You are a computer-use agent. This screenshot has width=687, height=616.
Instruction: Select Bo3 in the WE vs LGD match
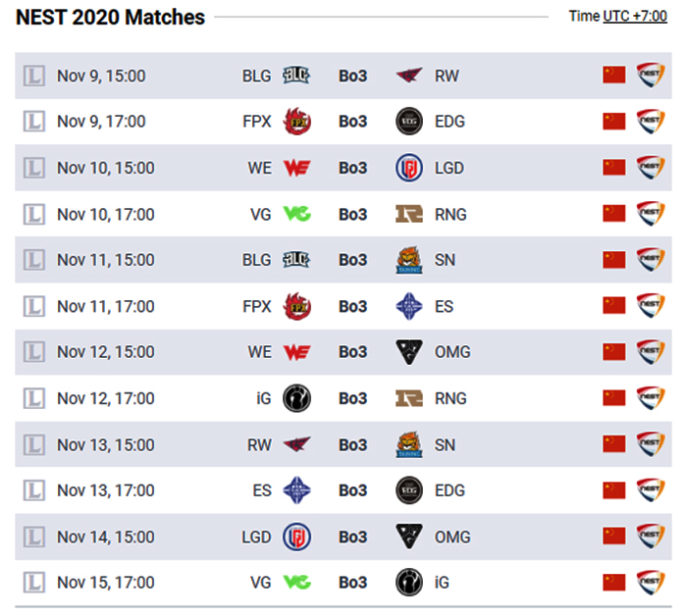352,168
